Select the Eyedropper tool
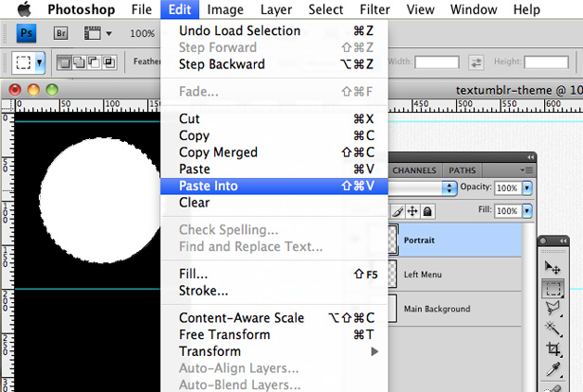The width and height of the screenshot is (583, 392). 553,369
